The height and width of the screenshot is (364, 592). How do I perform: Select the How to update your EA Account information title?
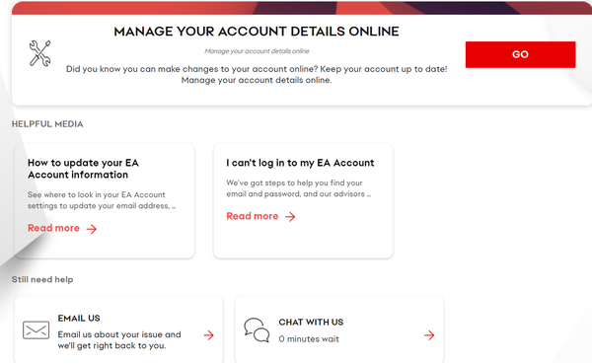[x=83, y=169]
